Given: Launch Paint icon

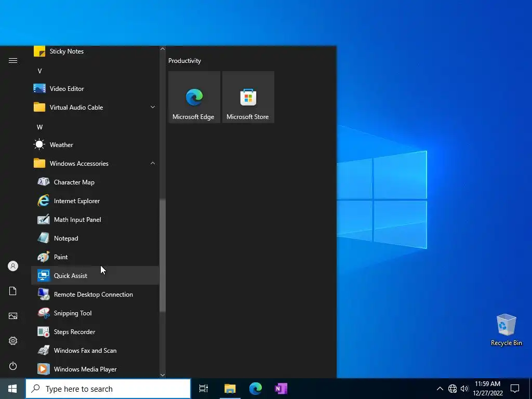Looking at the screenshot, I should tap(44, 257).
